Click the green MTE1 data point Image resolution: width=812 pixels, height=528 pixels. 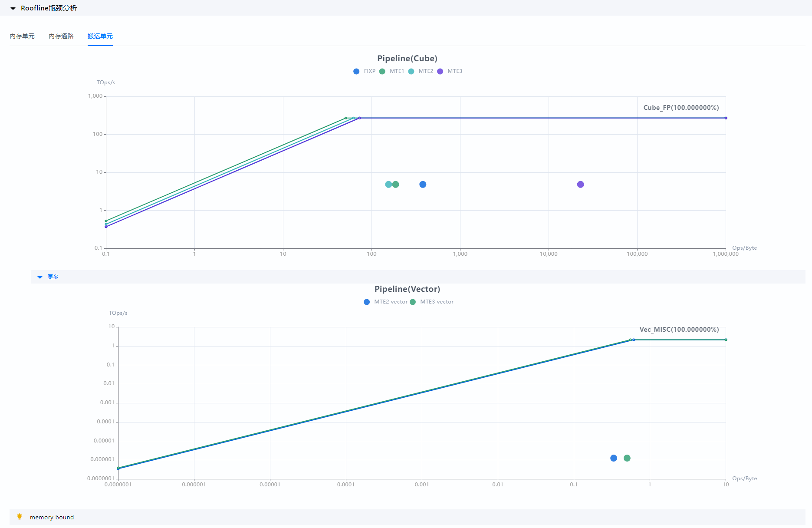[x=396, y=185]
